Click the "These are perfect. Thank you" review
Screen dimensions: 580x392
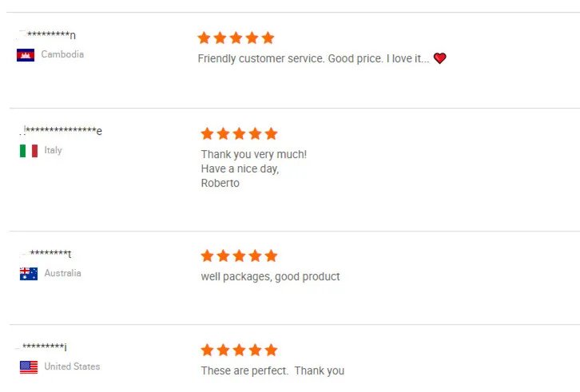pos(272,370)
